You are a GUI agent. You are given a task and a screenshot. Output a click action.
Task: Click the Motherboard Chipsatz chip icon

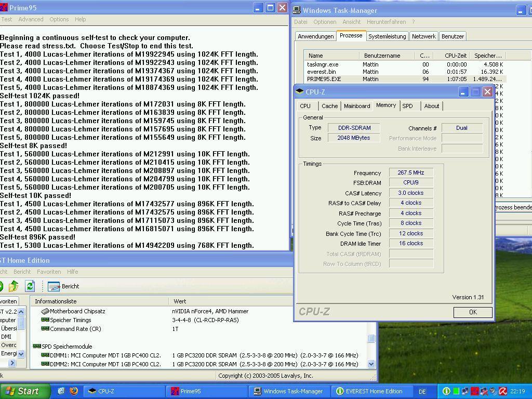(45, 311)
